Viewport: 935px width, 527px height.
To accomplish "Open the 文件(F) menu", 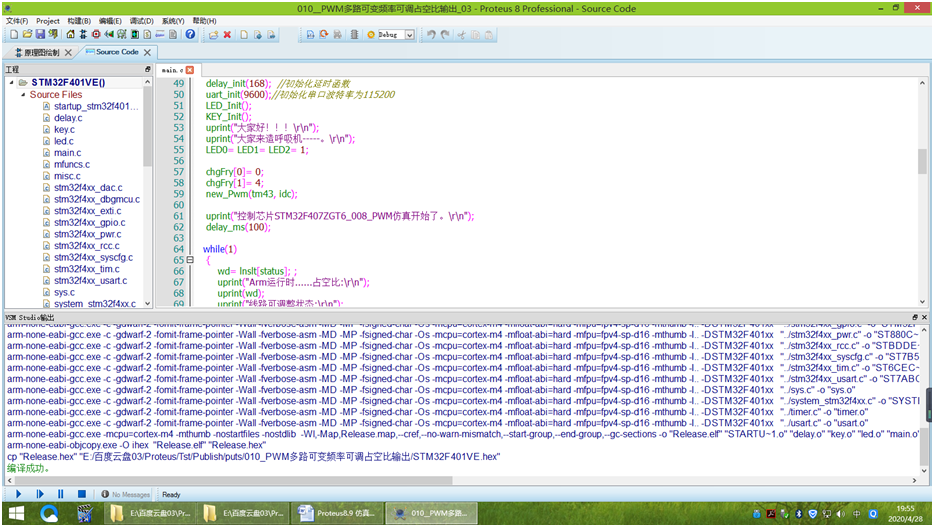I will coord(17,21).
